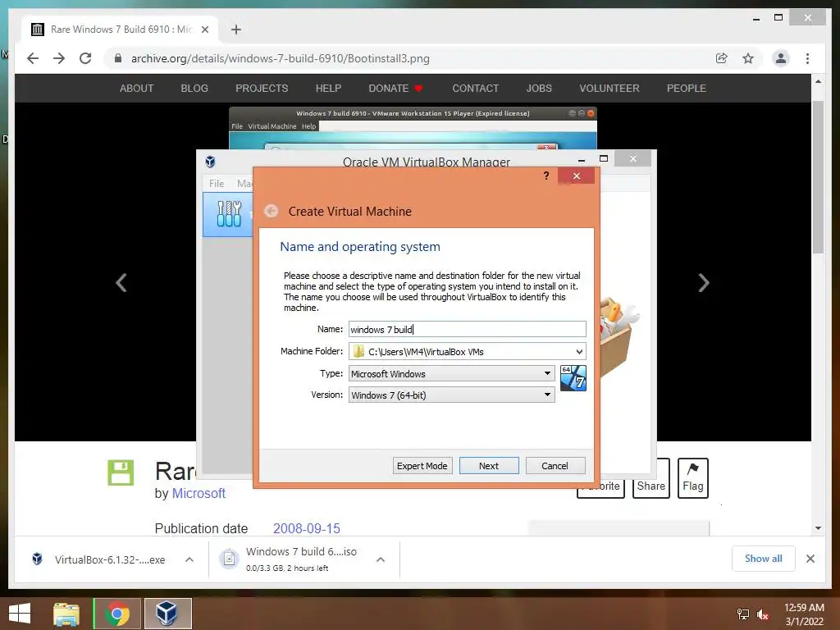The width and height of the screenshot is (840, 630).
Task: Click in the VM Name field
Action: pyautogui.click(x=467, y=329)
